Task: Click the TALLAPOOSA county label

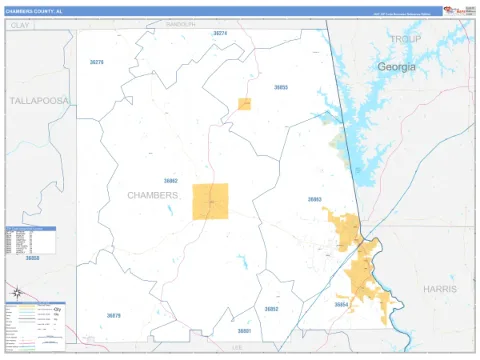Action: point(39,101)
